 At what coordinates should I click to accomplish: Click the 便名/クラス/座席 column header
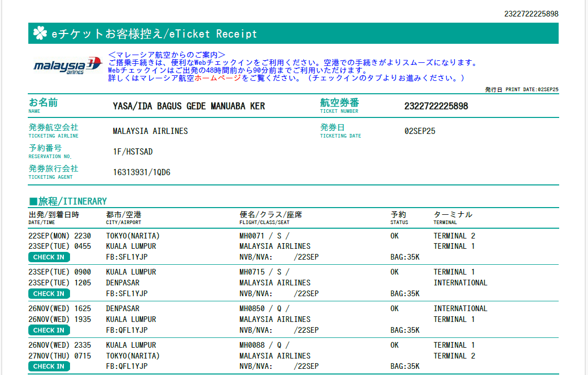click(270, 217)
